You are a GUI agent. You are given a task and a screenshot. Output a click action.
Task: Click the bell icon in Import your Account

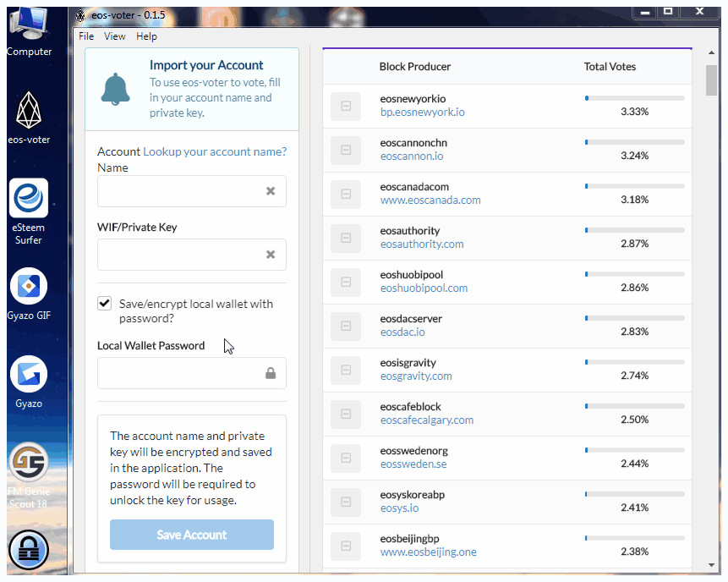[115, 90]
